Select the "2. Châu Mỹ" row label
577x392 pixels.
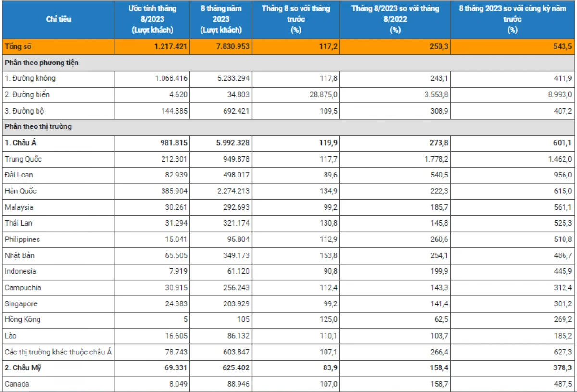[21, 368]
